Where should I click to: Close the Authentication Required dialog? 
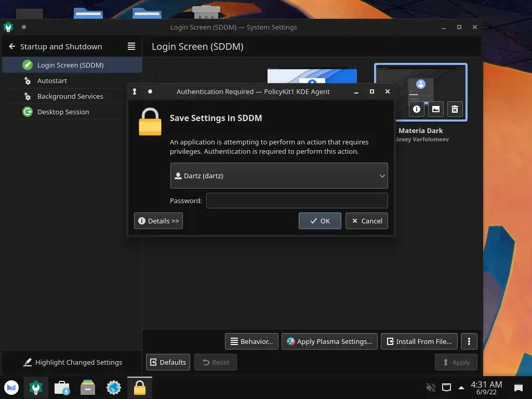[388, 91]
